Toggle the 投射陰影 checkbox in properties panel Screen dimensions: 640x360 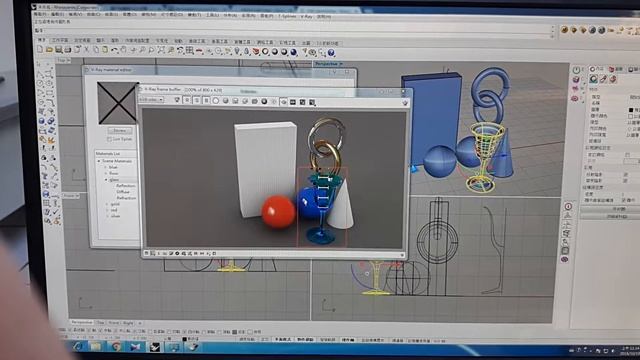click(x=626, y=175)
